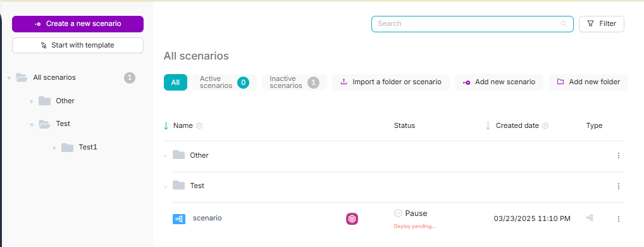The image size is (644, 247).
Task: Sort by Name using arrow icon
Action: point(166,126)
